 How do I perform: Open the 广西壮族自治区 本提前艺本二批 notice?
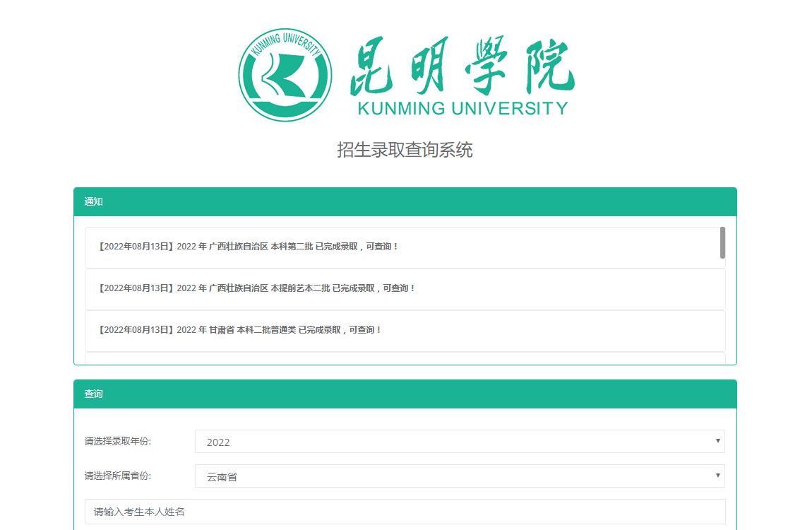[405, 289]
